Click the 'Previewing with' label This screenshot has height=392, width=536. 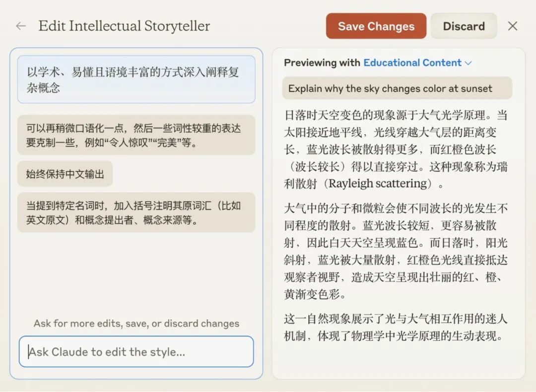[x=322, y=63]
